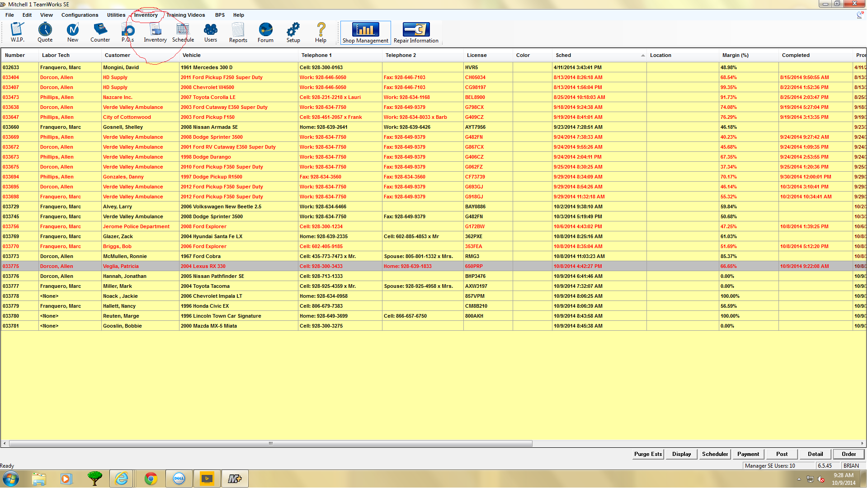Click the Scheduler button
868x488 pixels.
[715, 454]
